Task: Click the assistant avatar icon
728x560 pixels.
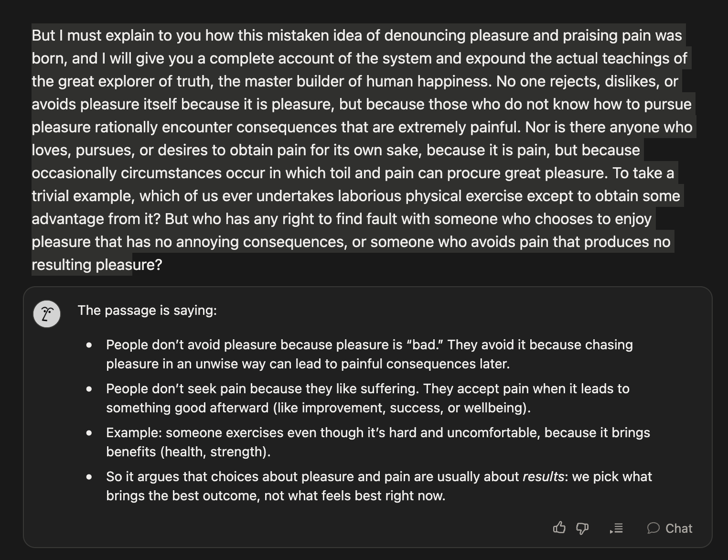Action: coord(47,314)
